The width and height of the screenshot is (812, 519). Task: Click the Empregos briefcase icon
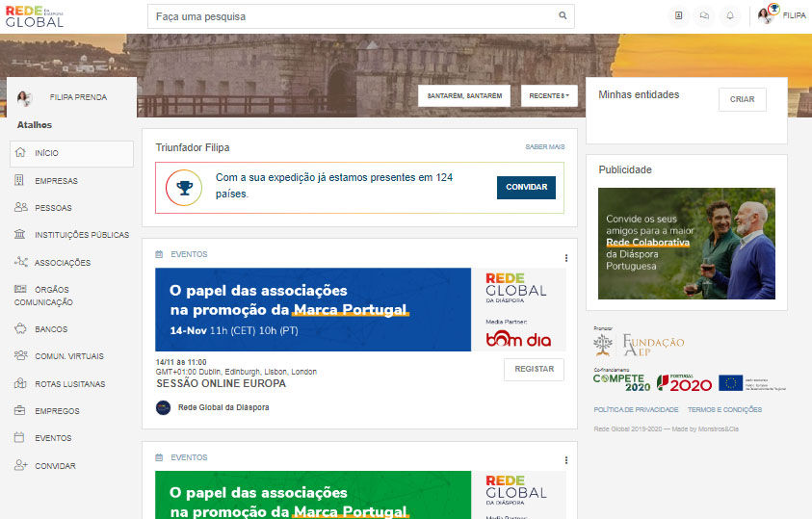19,410
